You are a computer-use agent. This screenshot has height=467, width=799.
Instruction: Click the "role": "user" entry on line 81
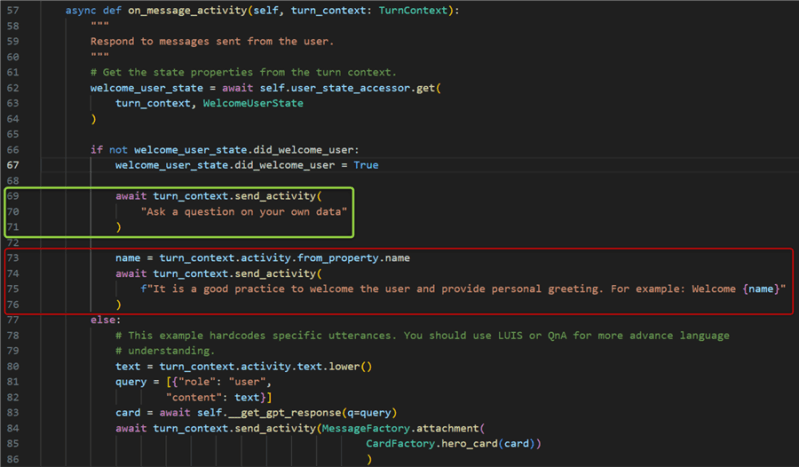(x=222, y=382)
